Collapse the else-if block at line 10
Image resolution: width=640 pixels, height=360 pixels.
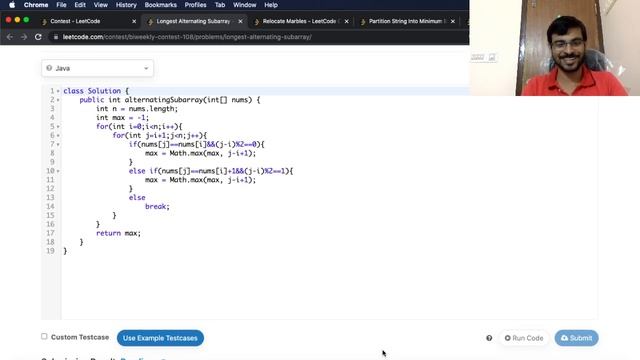(x=58, y=171)
